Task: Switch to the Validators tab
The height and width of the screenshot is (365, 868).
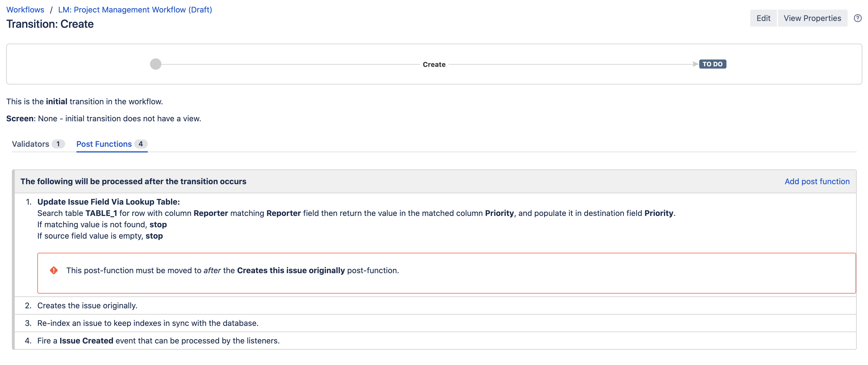Action: [31, 144]
